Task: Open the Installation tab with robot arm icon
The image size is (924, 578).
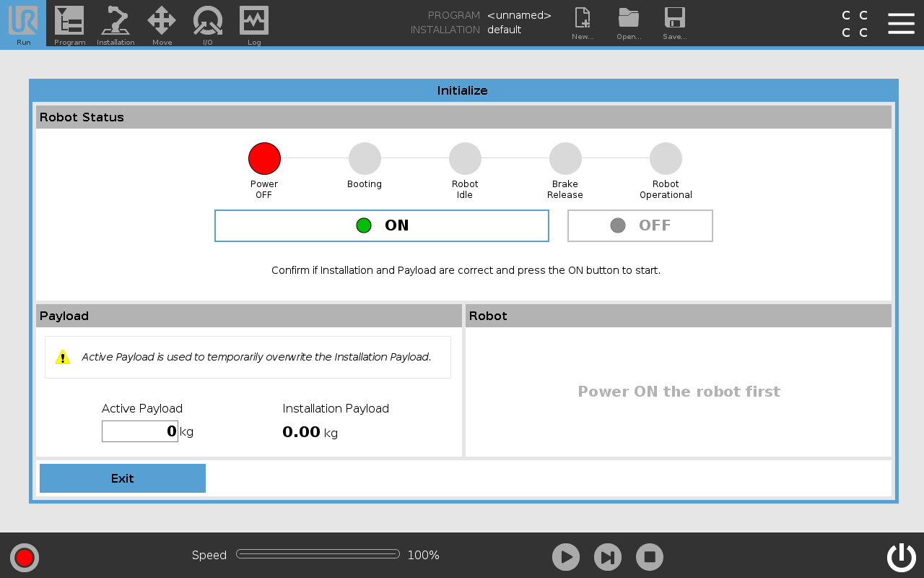Action: 115,23
